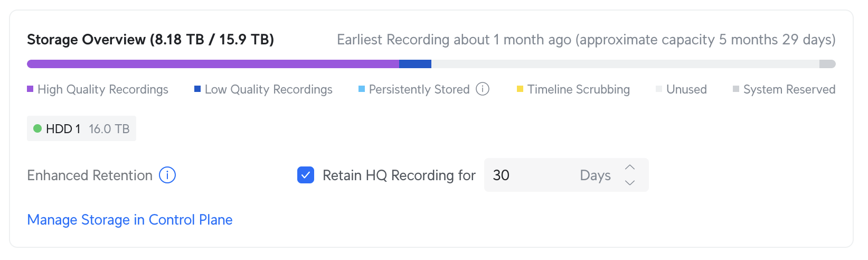The height and width of the screenshot is (260, 868).
Task: Click the blue low quality segment of the storage bar
Action: point(415,64)
